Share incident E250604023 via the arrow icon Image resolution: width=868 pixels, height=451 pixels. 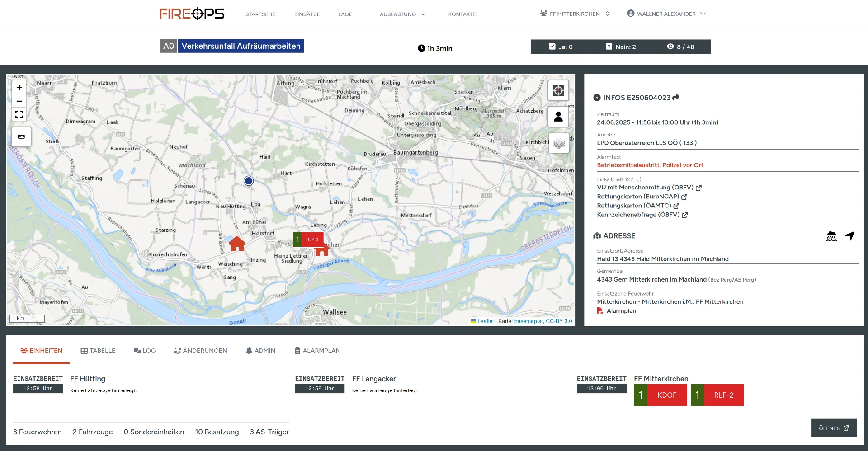676,98
